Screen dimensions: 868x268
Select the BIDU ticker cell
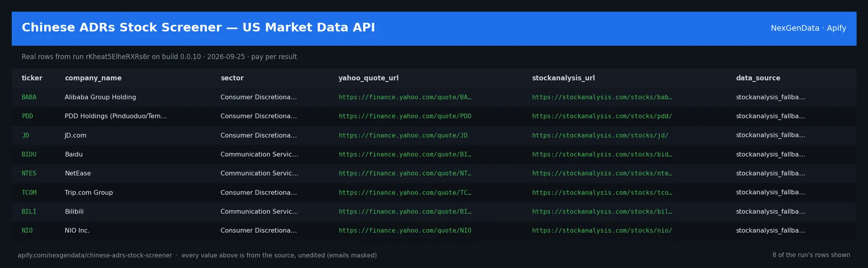29,154
